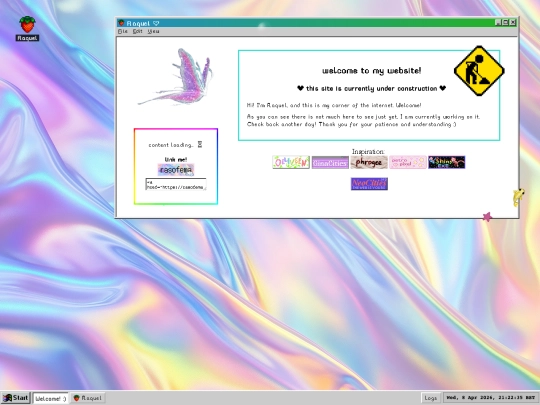Click the link code text box
Viewport: 540px width, 405px height.
pos(176,184)
